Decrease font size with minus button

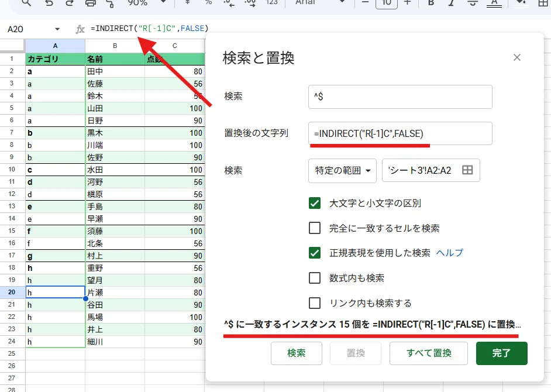[365, 2]
